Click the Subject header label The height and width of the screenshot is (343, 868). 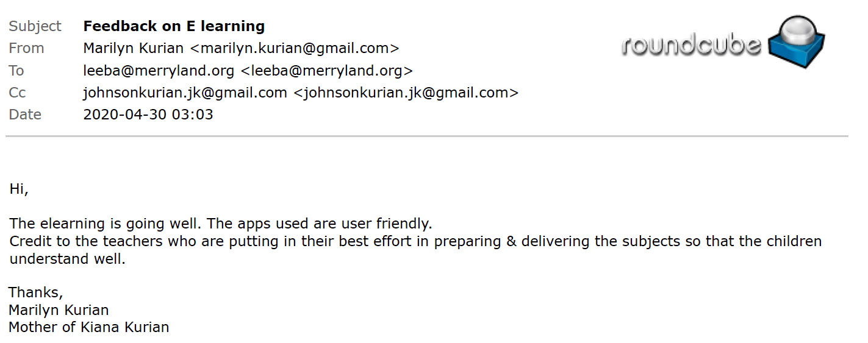click(x=35, y=26)
